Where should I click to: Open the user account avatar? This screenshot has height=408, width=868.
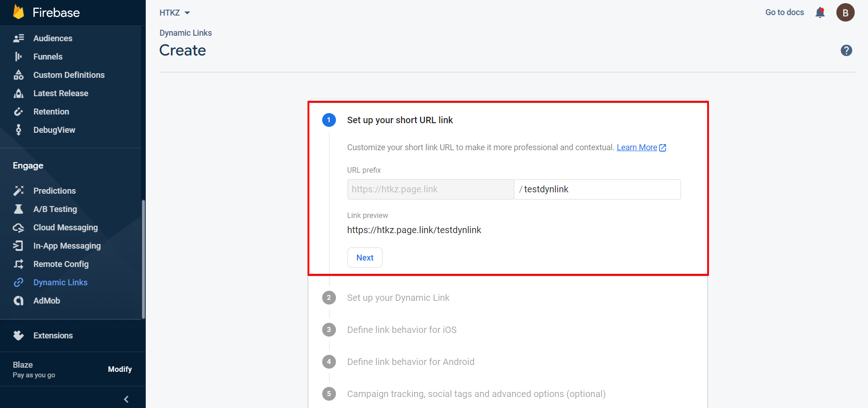tap(845, 12)
